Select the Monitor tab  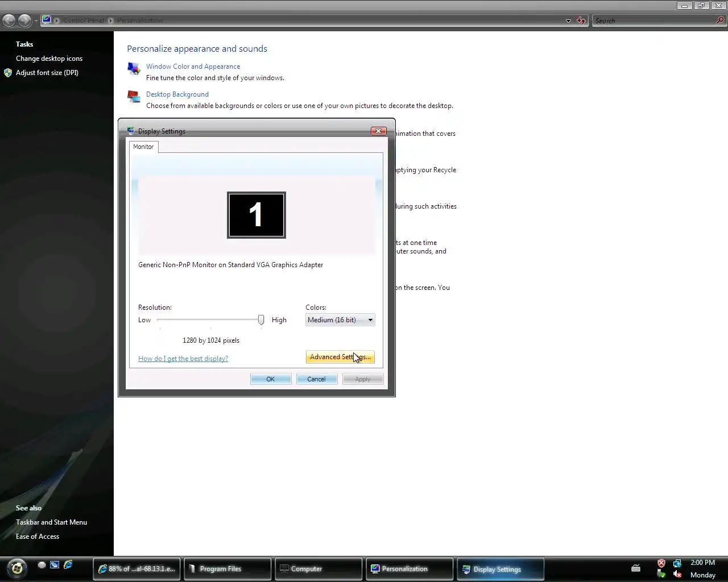click(x=143, y=147)
